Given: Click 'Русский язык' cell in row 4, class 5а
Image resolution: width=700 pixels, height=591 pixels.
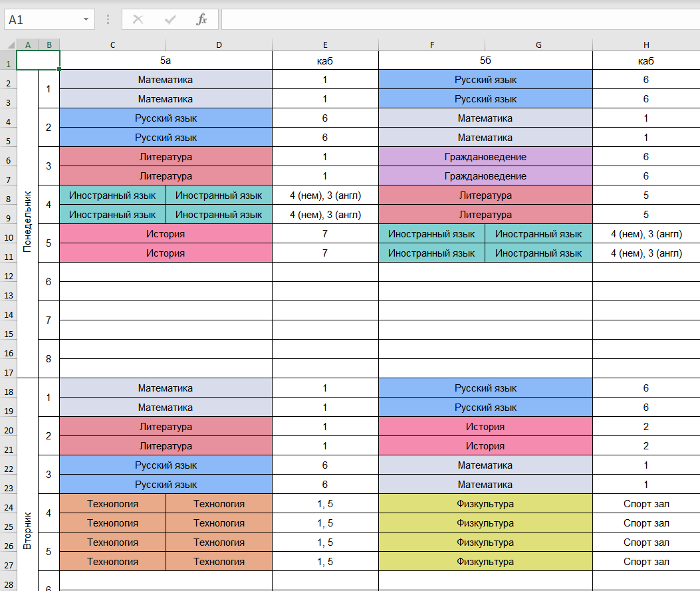Looking at the screenshot, I should click(x=166, y=118).
